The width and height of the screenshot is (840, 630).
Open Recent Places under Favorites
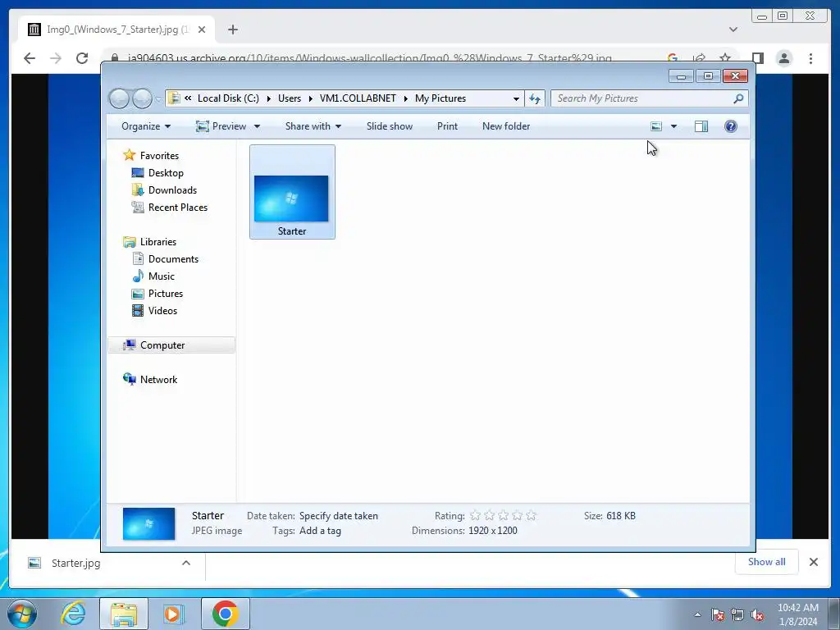(x=177, y=208)
